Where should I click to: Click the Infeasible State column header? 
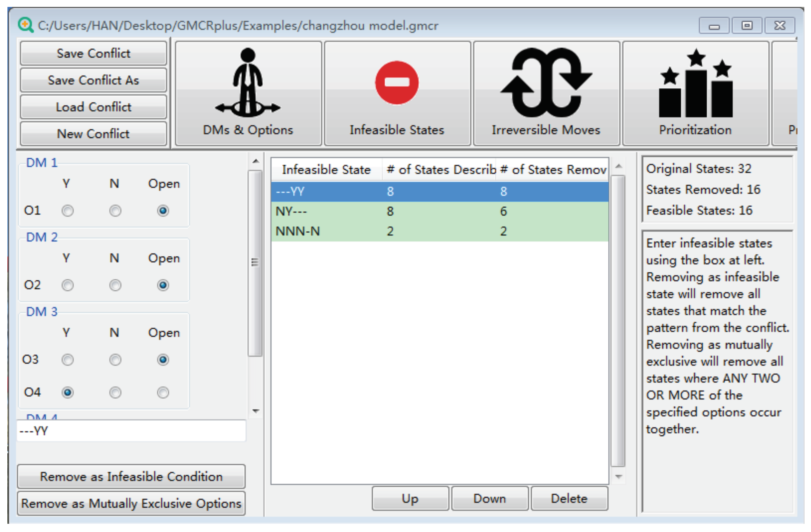(326, 170)
